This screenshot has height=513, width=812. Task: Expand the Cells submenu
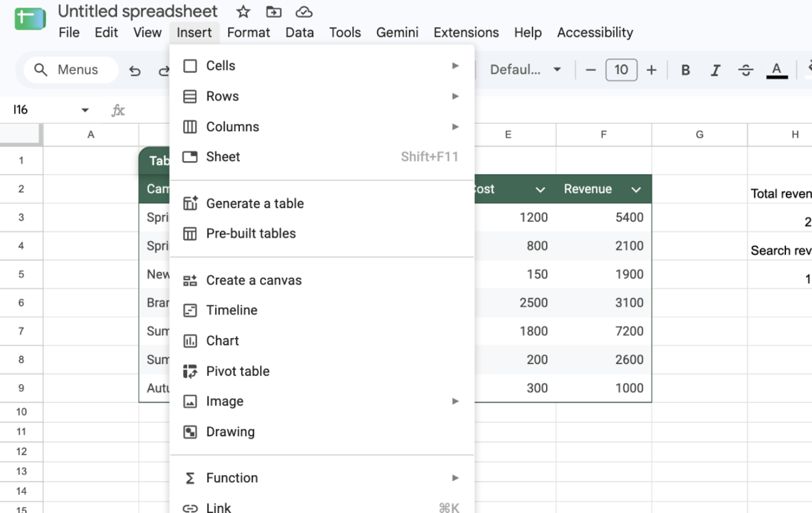pyautogui.click(x=322, y=65)
